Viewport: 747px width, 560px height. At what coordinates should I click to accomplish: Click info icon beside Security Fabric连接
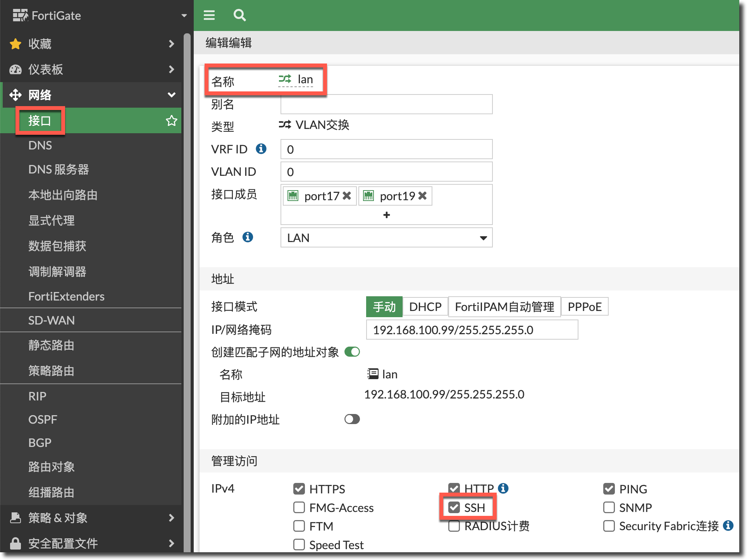[728, 526]
